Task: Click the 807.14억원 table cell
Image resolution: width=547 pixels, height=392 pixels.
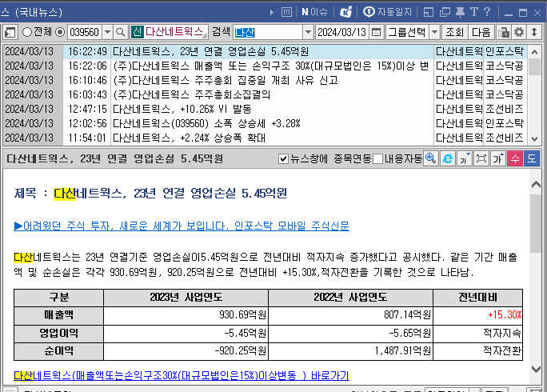Action: [x=350, y=315]
